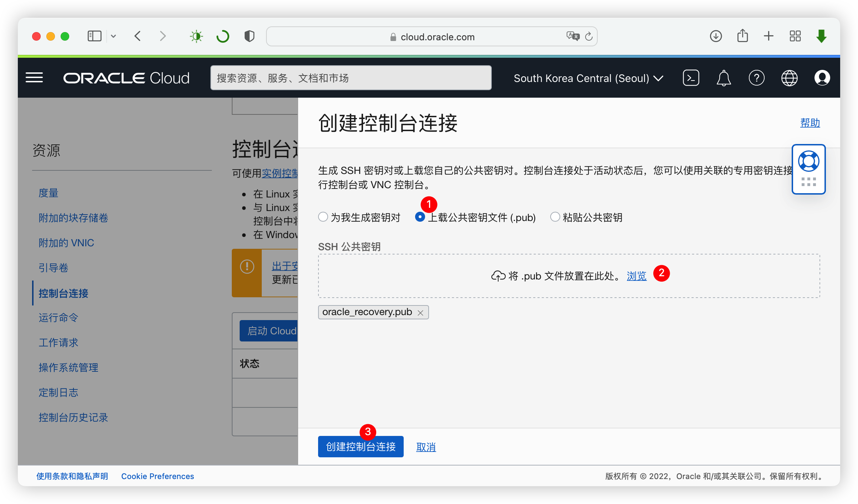This screenshot has height=504, width=858.
Task: Show the Safari tab overview
Action: (x=795, y=36)
